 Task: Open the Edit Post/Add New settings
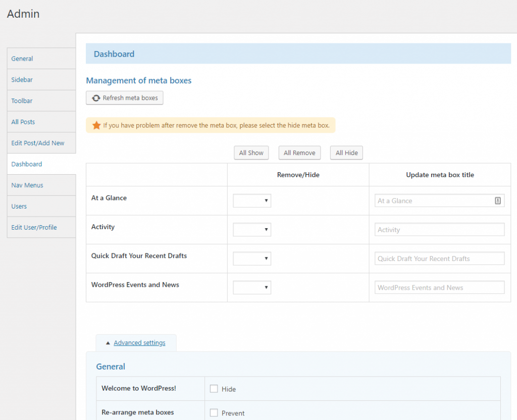(x=37, y=143)
